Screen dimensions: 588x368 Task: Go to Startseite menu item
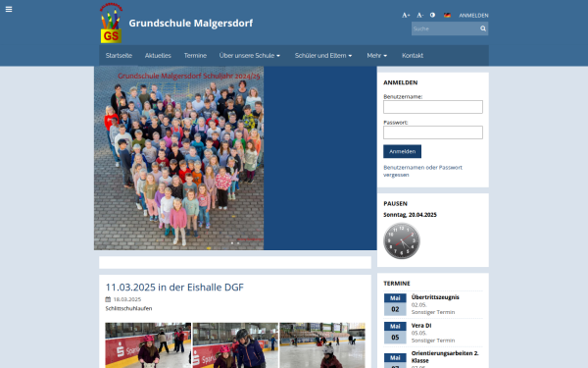(119, 56)
